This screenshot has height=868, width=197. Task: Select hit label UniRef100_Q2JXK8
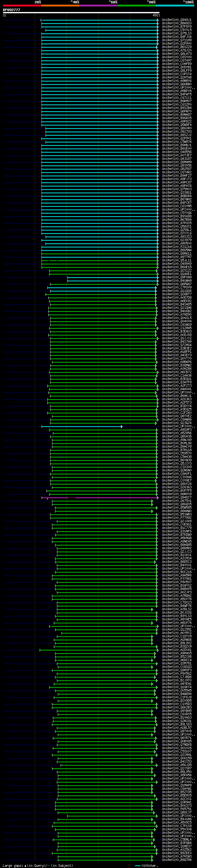177,521
